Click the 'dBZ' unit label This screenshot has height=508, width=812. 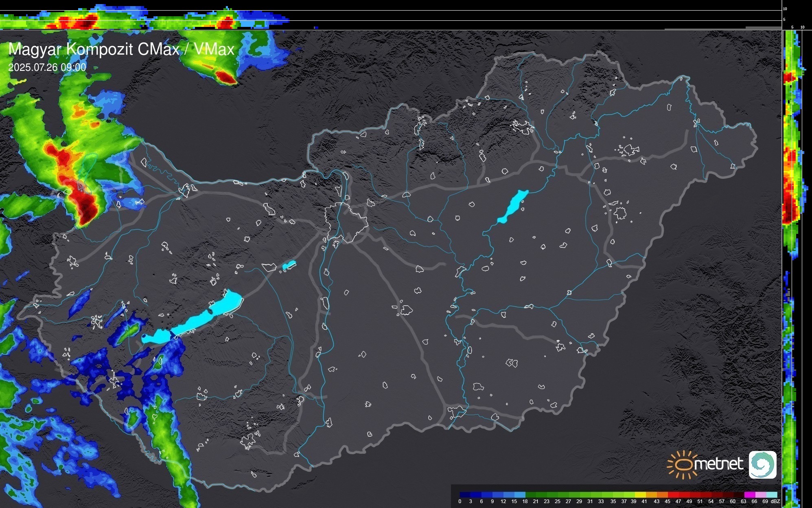775,501
